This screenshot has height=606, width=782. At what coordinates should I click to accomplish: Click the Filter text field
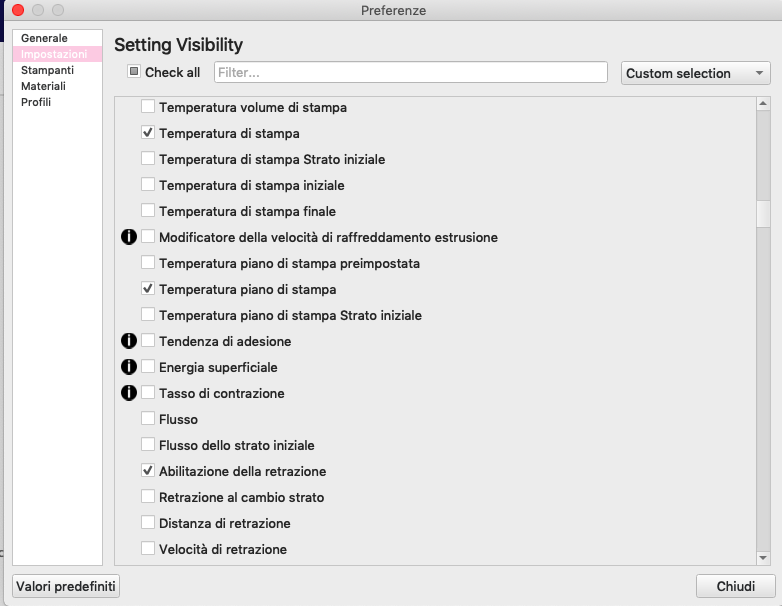410,72
